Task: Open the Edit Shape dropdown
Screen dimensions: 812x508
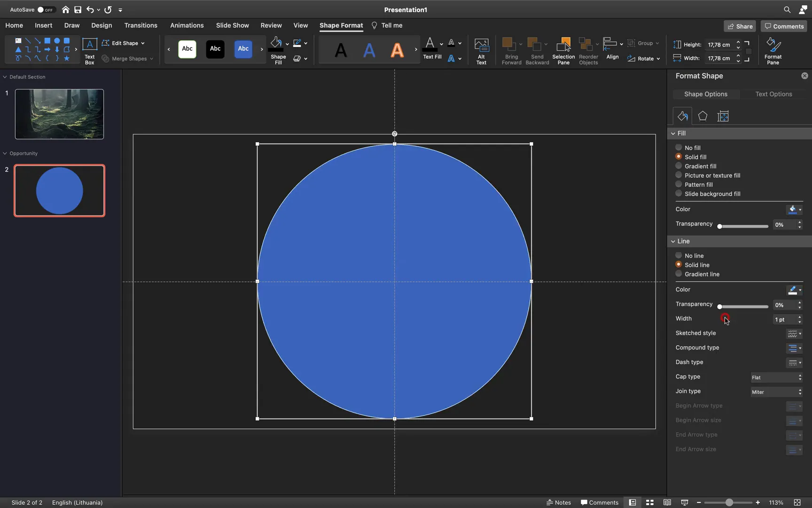Action: click(123, 43)
